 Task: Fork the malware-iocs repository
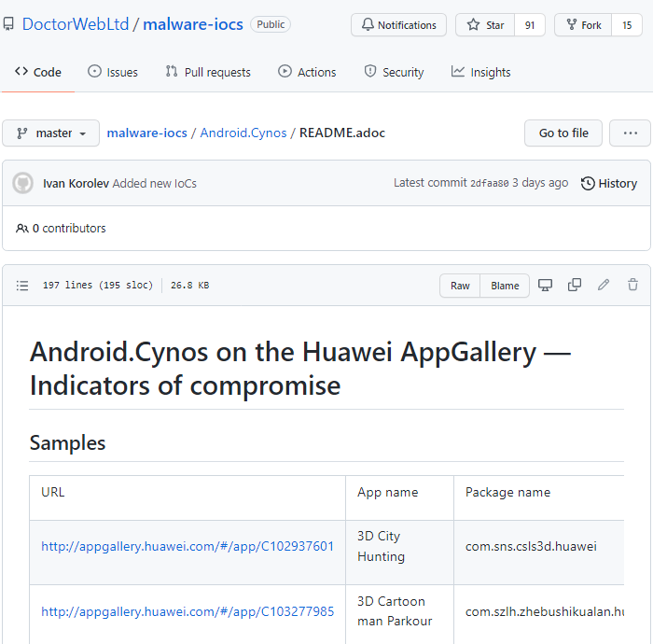(585, 25)
